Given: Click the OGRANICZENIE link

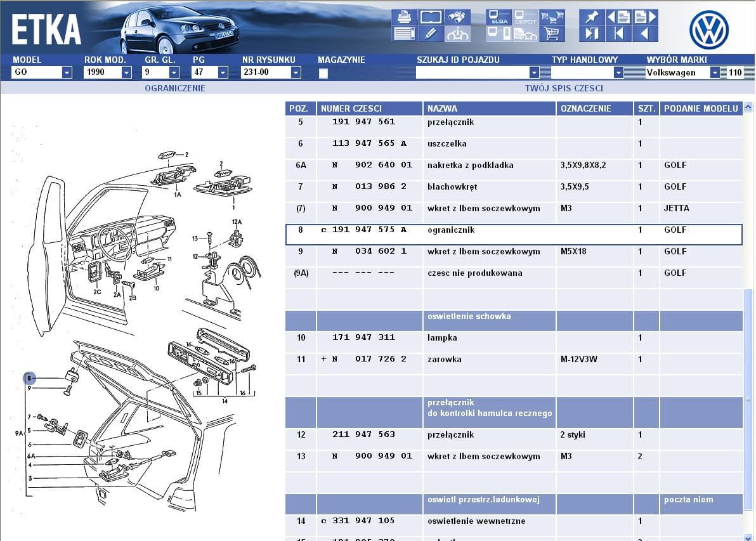Looking at the screenshot, I should (175, 88).
